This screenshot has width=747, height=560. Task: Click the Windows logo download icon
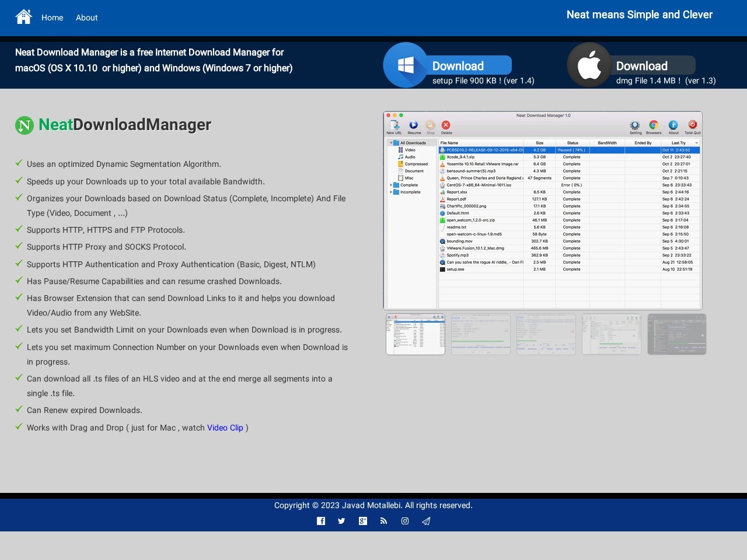[406, 65]
